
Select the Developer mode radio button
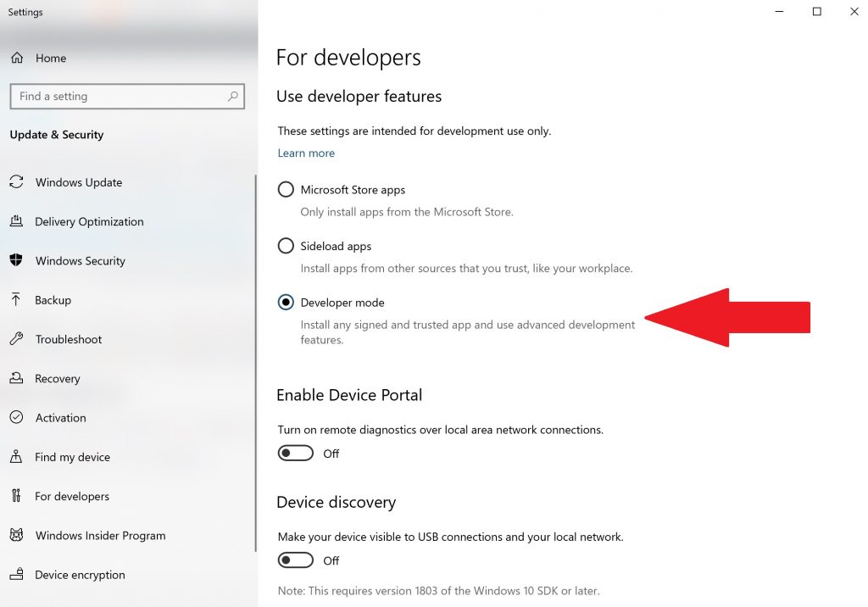(286, 303)
